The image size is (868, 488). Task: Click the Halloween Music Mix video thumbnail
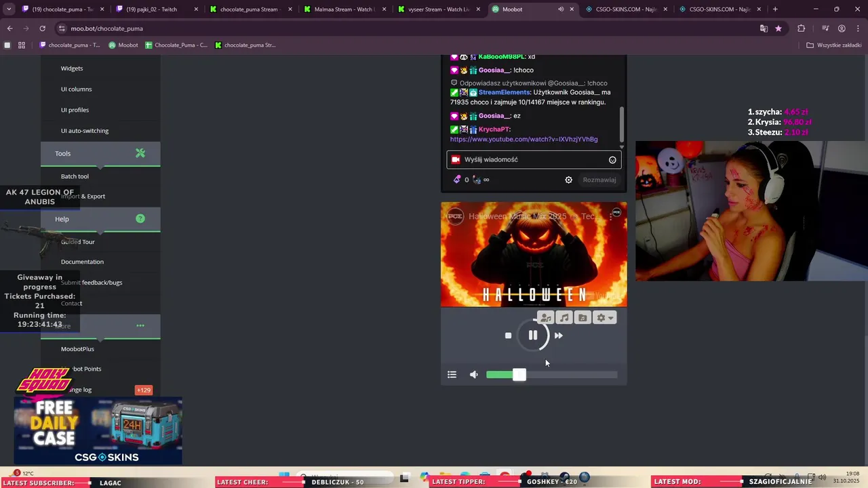(x=534, y=255)
